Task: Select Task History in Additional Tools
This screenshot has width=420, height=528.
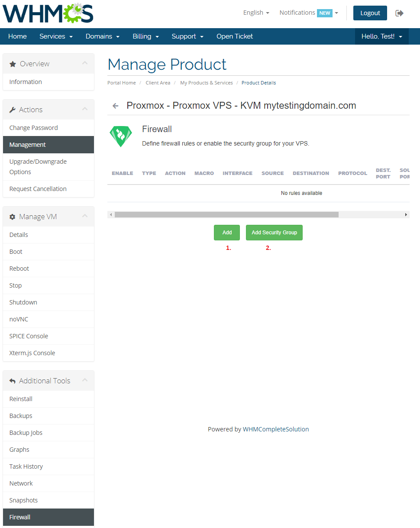Action: pos(48,466)
